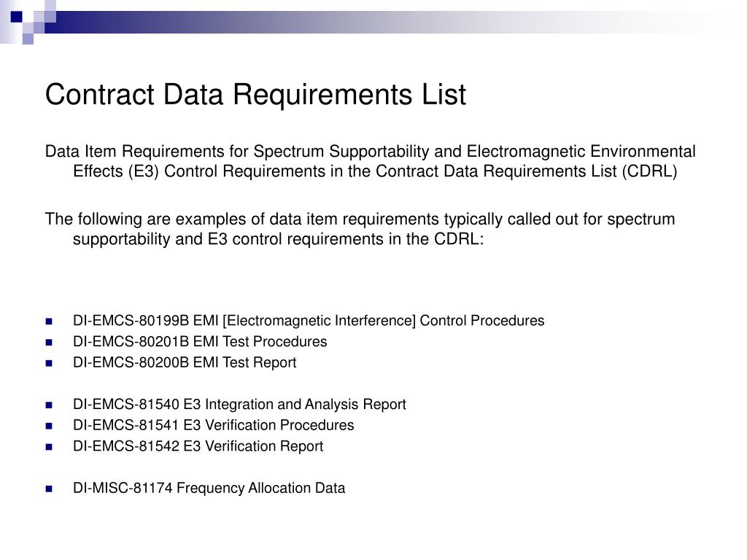Select the EMI Test Report line
The image size is (747, 560).
(185, 363)
